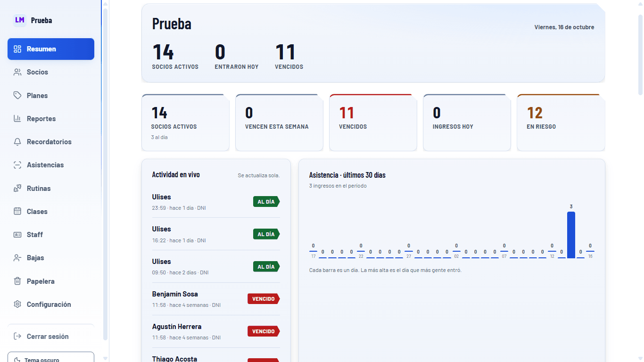The width and height of the screenshot is (644, 362).
Task: Click the Resumen dashboard grid icon
Action: [x=17, y=49]
